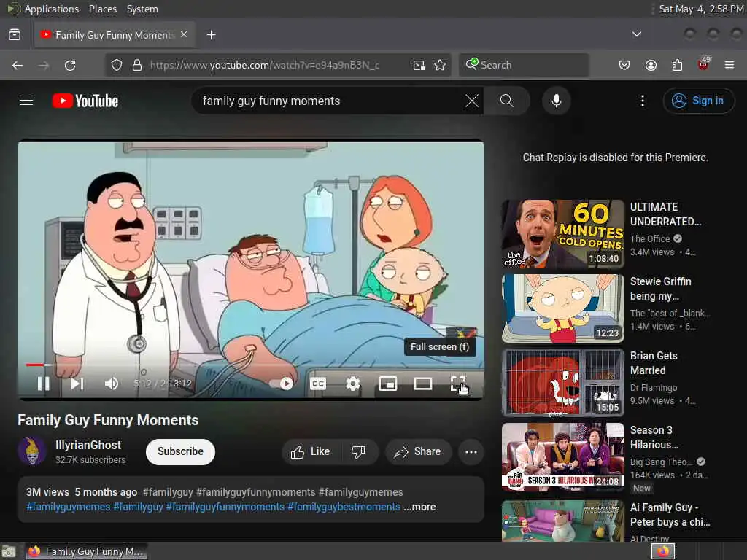Open Firefox tracking protection shield

(x=116, y=65)
